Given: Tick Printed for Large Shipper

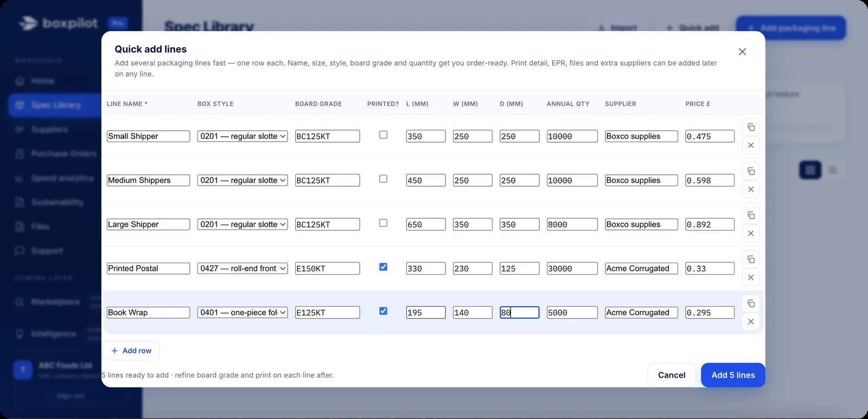Looking at the screenshot, I should 383,223.
